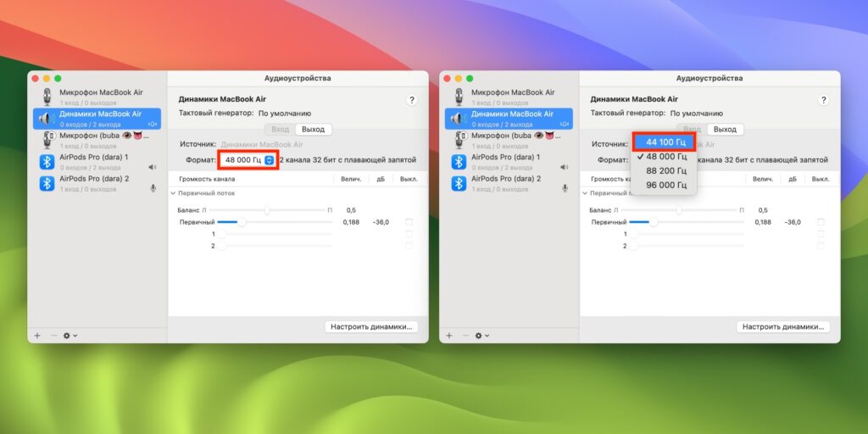
Task: Click Баланс slider knob in right window
Action: [679, 210]
